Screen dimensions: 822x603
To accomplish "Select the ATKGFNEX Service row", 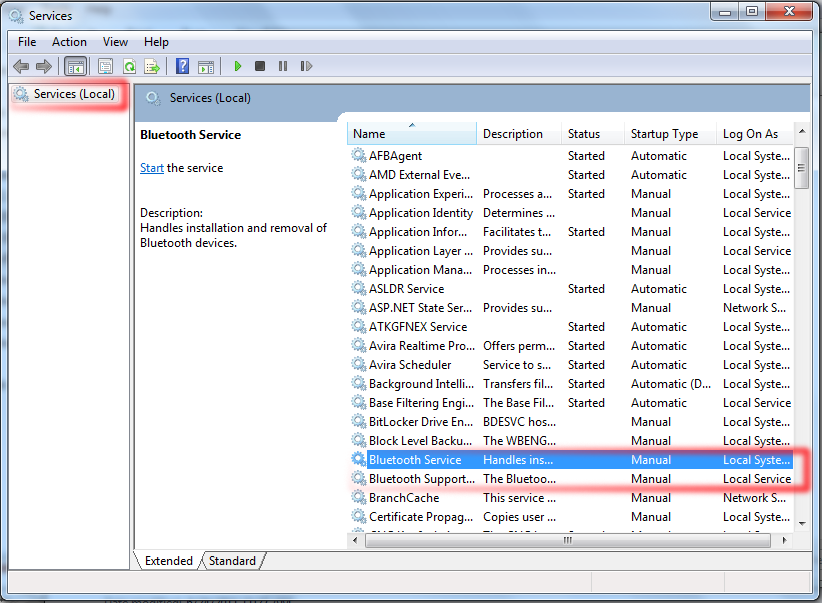I will click(570, 326).
